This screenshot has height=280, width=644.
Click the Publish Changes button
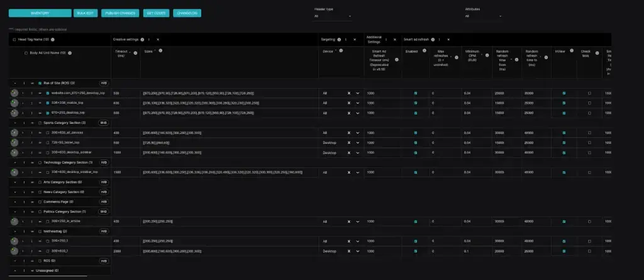(x=118, y=13)
